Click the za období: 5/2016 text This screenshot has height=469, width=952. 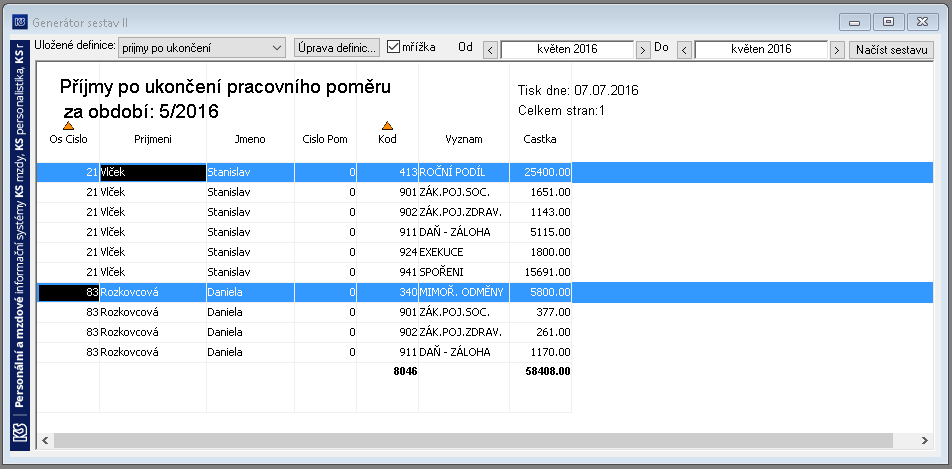pyautogui.click(x=141, y=112)
